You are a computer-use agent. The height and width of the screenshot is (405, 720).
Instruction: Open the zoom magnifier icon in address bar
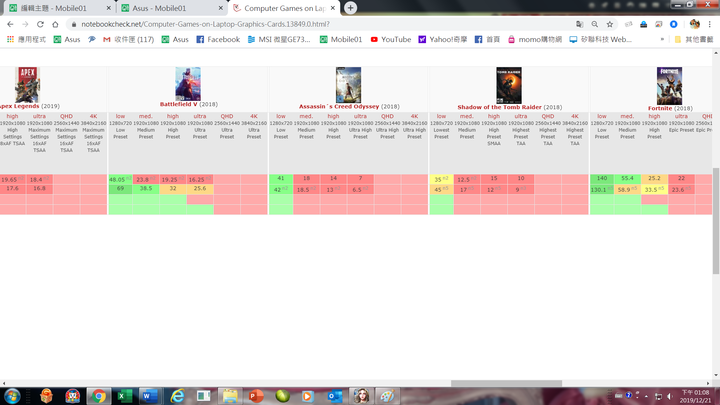[595, 24]
